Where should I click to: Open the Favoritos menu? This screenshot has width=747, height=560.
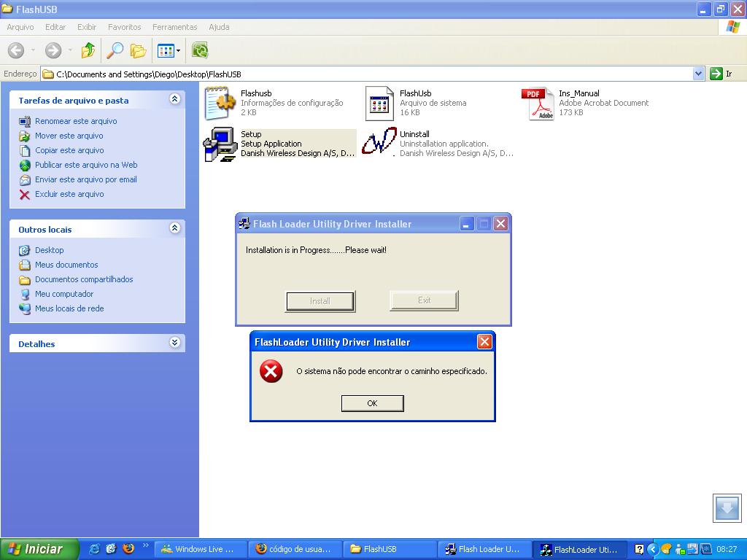tap(124, 27)
